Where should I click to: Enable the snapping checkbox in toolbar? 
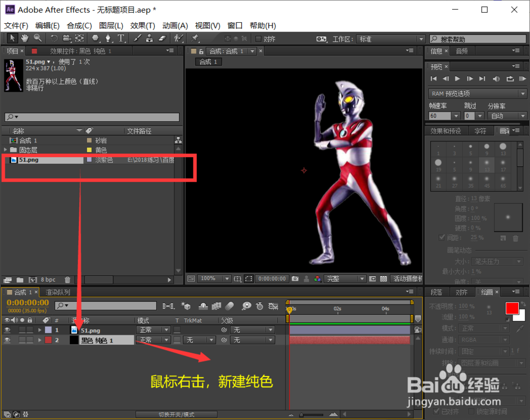(259, 39)
